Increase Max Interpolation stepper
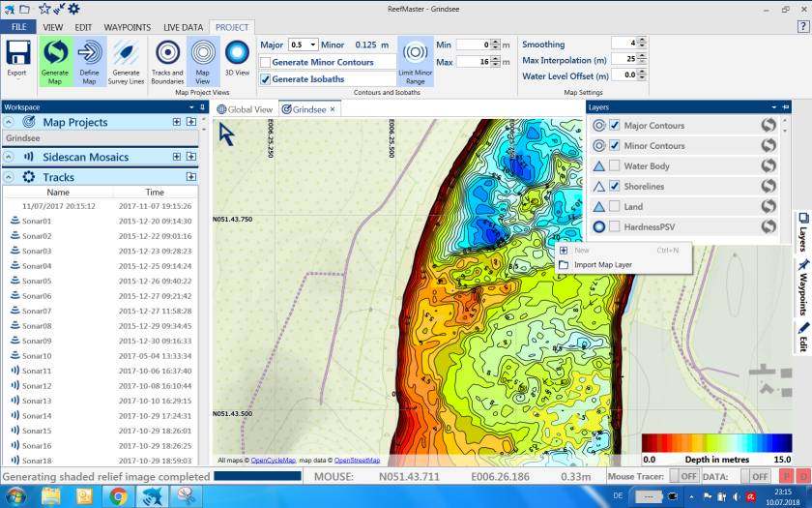 point(642,56)
